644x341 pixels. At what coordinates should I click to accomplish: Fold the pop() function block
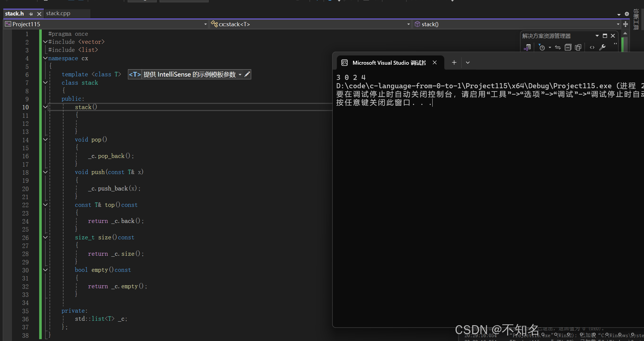click(45, 139)
